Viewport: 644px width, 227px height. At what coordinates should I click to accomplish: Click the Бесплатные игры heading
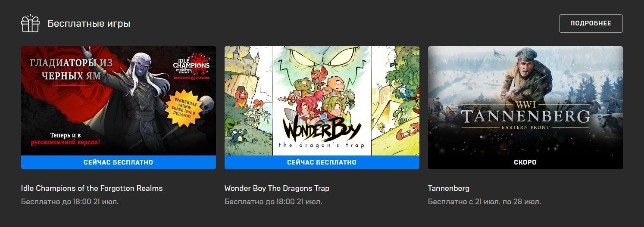[x=89, y=23]
